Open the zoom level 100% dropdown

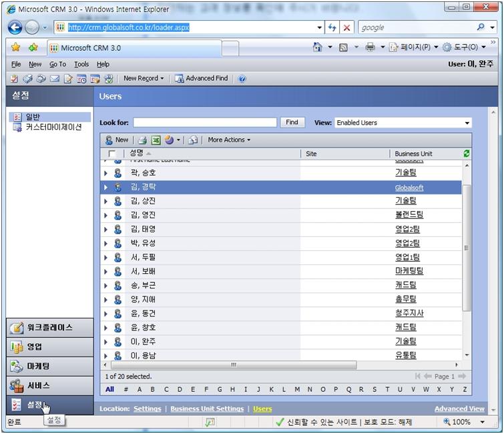(x=483, y=422)
